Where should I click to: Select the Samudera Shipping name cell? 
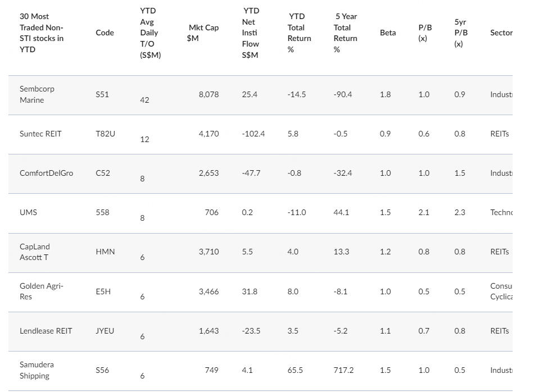click(x=37, y=370)
